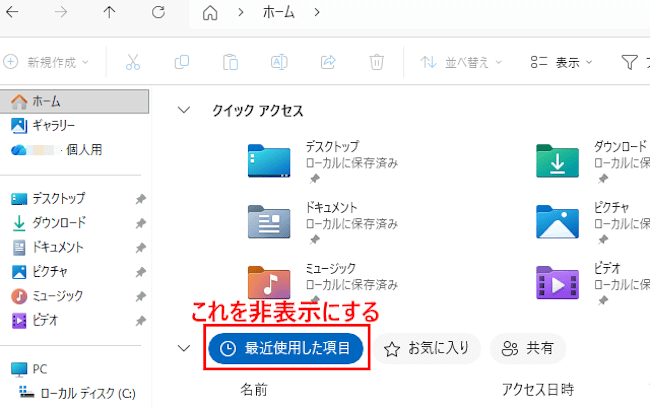Go up one folder level

click(109, 12)
